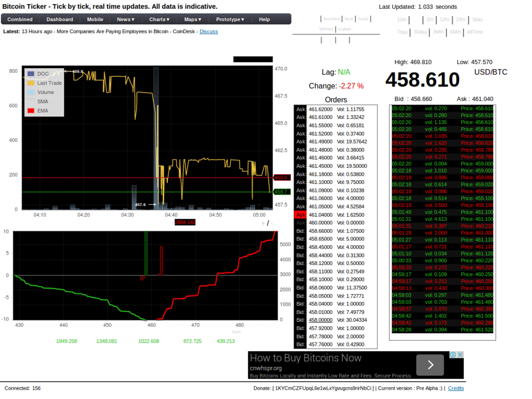Click the 458.610 current price
The height and width of the screenshot is (399, 532).
coord(422,79)
